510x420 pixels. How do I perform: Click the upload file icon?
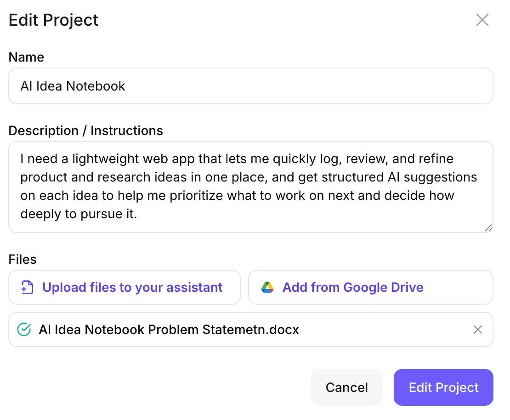point(28,288)
